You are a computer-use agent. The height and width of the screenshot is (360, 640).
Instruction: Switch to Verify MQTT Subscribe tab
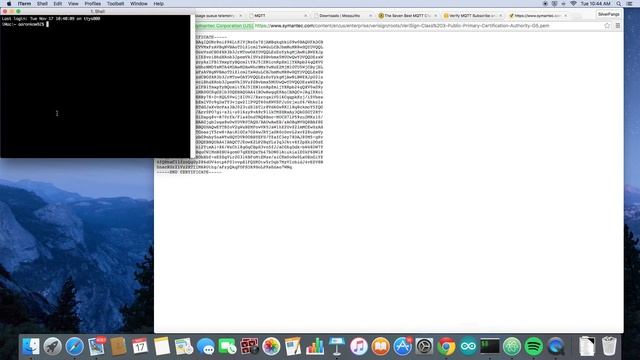pyautogui.click(x=472, y=16)
